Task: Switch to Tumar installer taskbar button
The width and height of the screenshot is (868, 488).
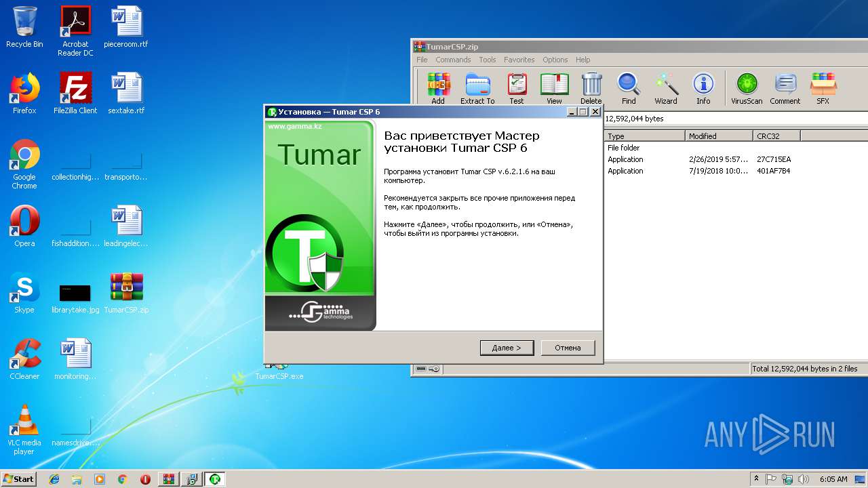Action: click(x=215, y=479)
